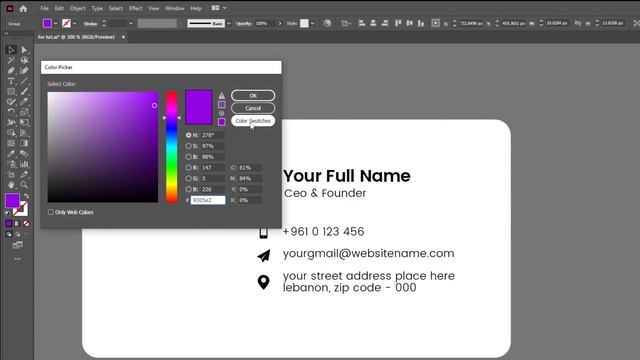This screenshot has height=360, width=640.
Task: Select the R (red) radio button
Action: [189, 167]
